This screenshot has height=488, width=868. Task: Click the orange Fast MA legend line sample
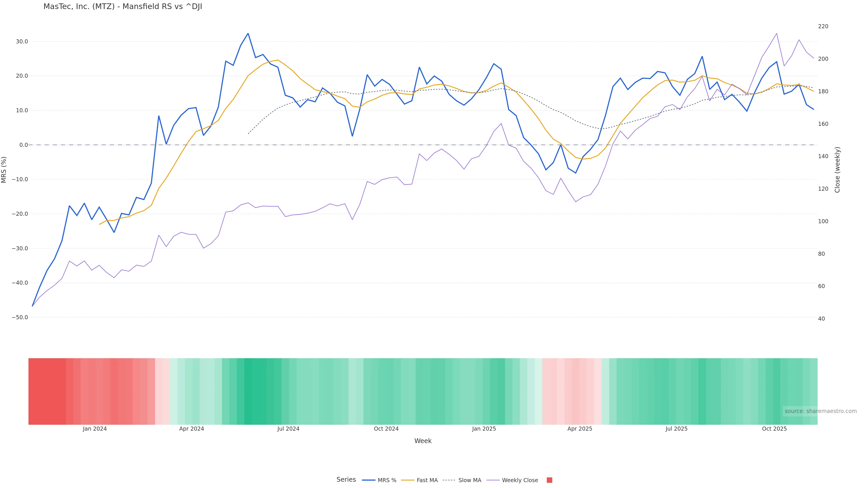click(407, 480)
